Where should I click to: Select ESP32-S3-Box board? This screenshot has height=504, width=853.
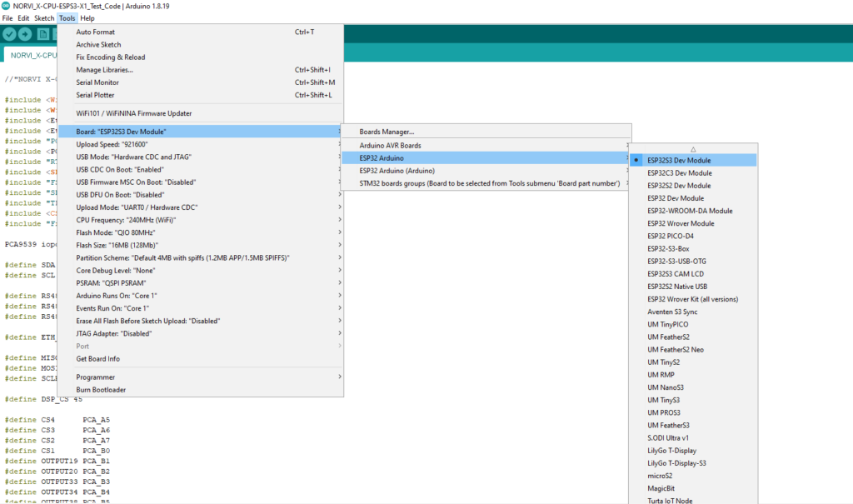coord(693,249)
